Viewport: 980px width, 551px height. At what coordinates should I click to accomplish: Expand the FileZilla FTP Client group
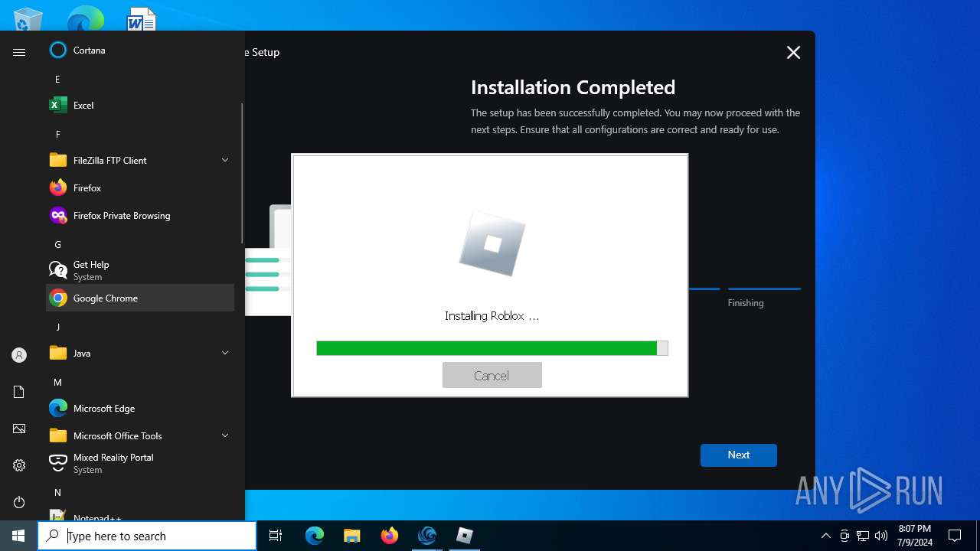(x=225, y=160)
